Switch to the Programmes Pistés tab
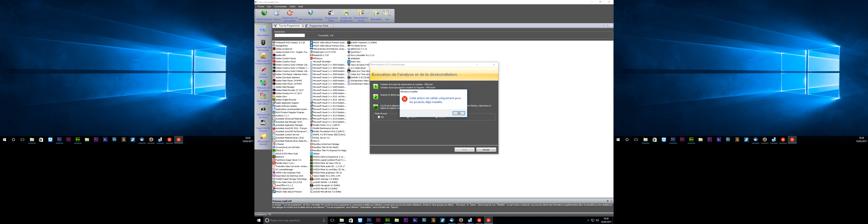The height and width of the screenshot is (224, 868). click(x=319, y=26)
